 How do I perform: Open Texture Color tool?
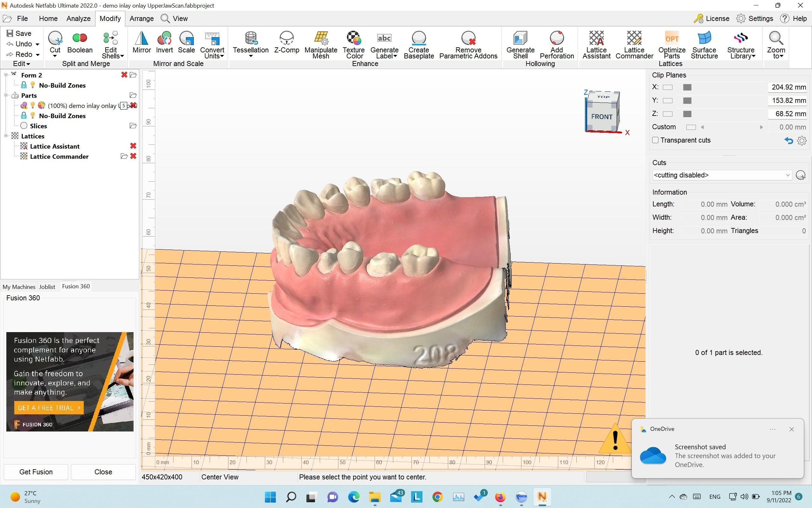354,45
